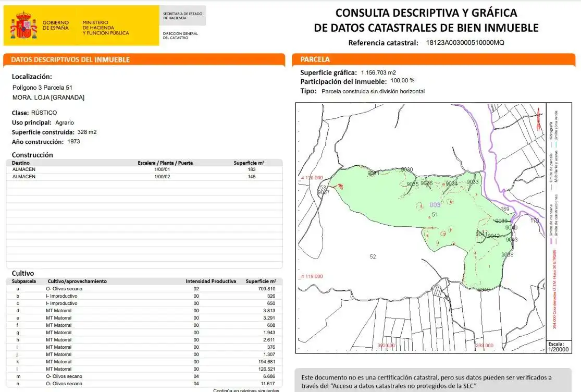
Task: Click intensity '02' in subparcela a row
Action: tap(196, 289)
